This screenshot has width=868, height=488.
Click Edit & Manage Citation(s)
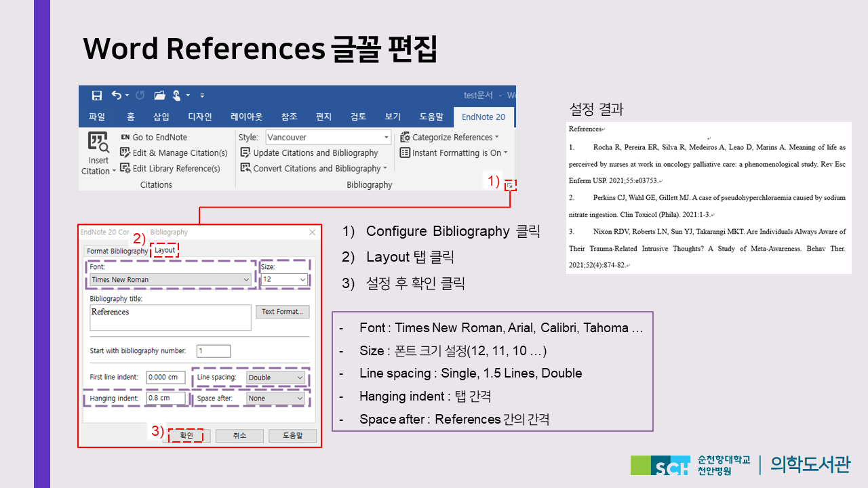174,153
